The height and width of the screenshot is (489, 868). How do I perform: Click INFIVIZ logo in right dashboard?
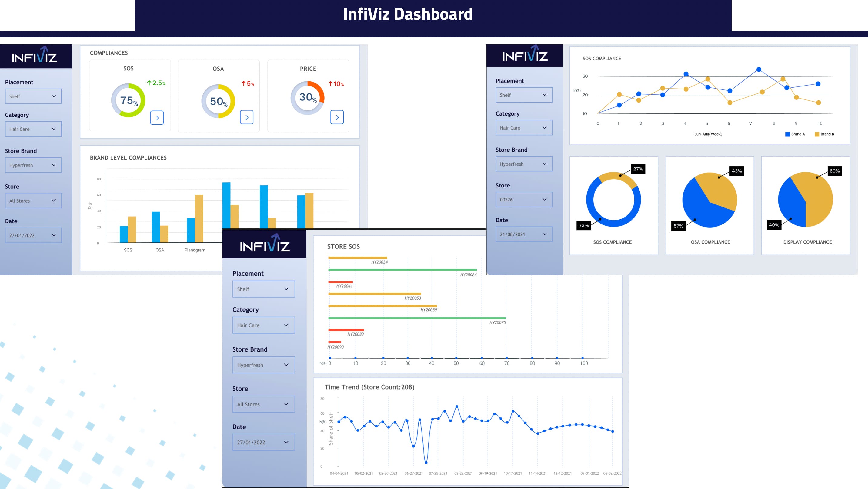(525, 53)
